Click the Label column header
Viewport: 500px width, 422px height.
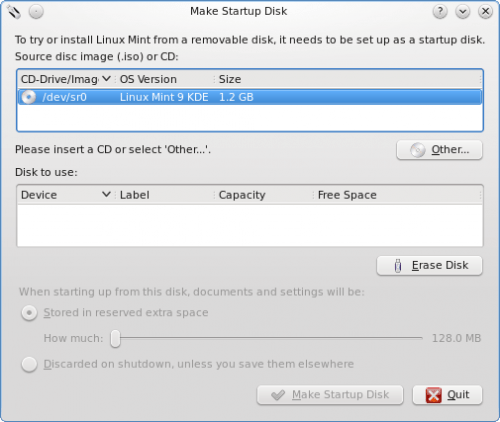point(165,195)
